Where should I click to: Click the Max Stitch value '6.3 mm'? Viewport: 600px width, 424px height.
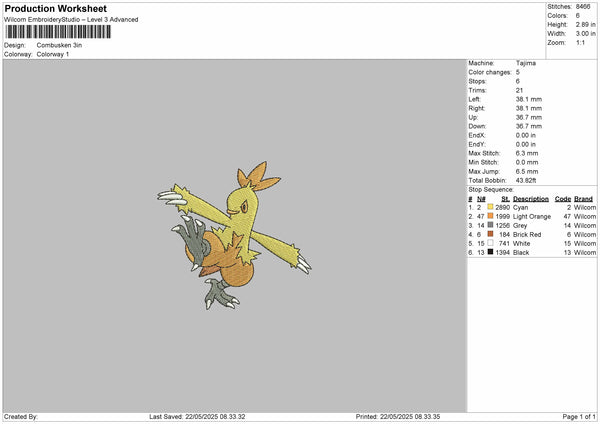click(x=527, y=153)
